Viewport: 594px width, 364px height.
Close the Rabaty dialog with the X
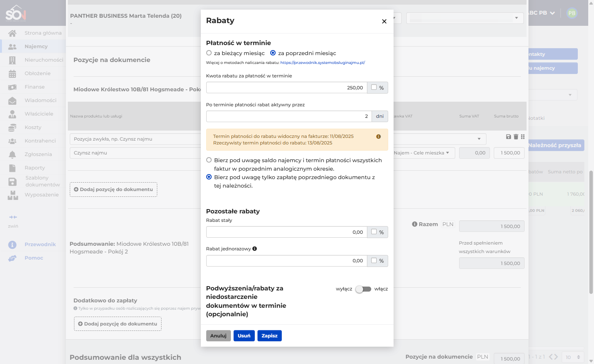pos(384,21)
